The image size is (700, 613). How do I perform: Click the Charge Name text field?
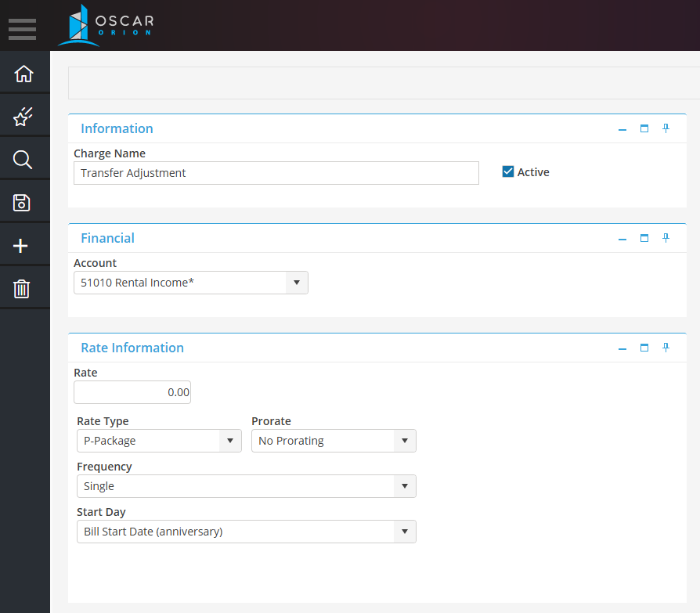[x=276, y=173]
